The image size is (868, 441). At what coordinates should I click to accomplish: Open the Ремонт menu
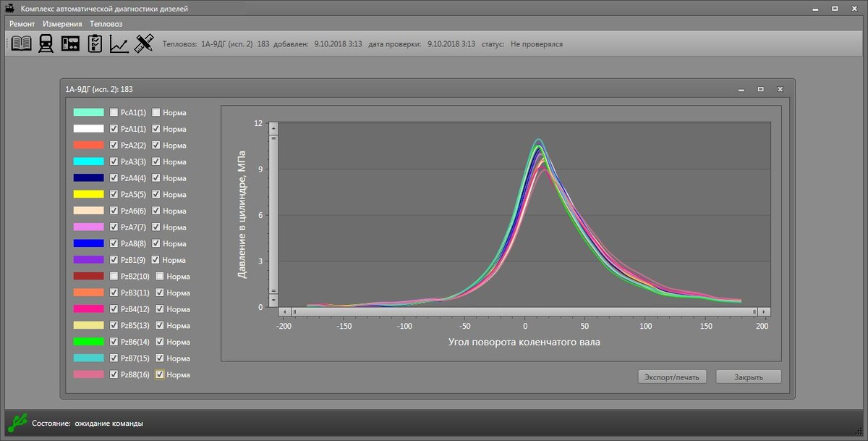click(x=22, y=23)
